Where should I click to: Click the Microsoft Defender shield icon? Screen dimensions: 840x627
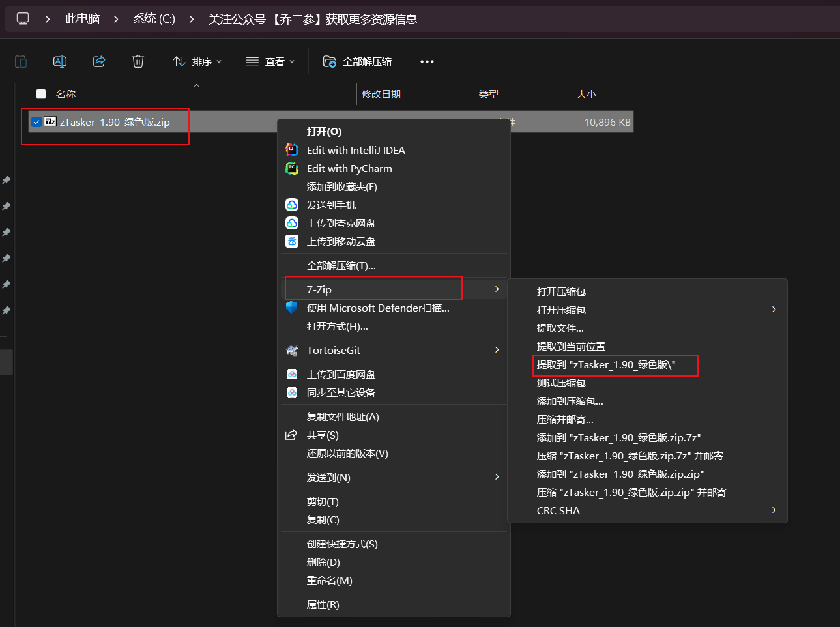pyautogui.click(x=292, y=307)
